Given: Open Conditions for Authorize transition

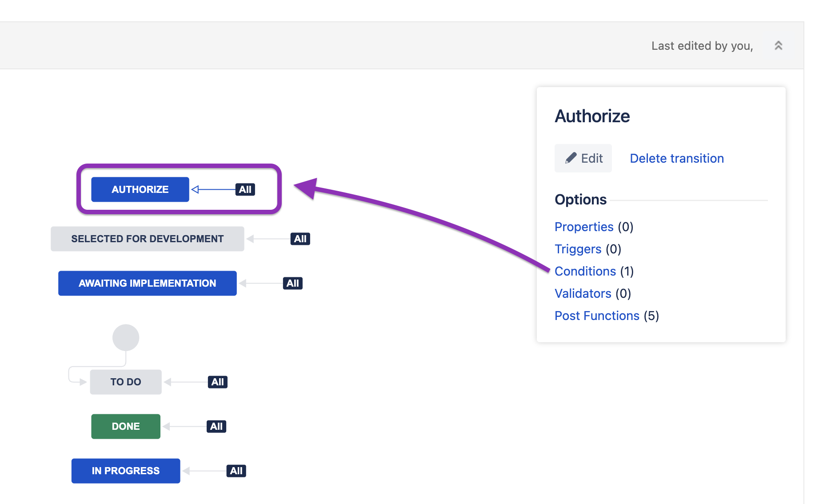Looking at the screenshot, I should (585, 271).
